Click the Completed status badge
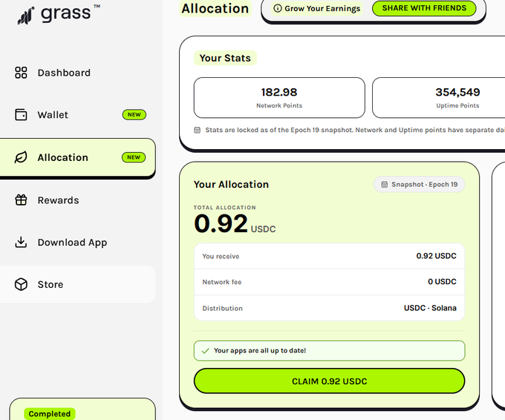505x420 pixels. (50, 414)
